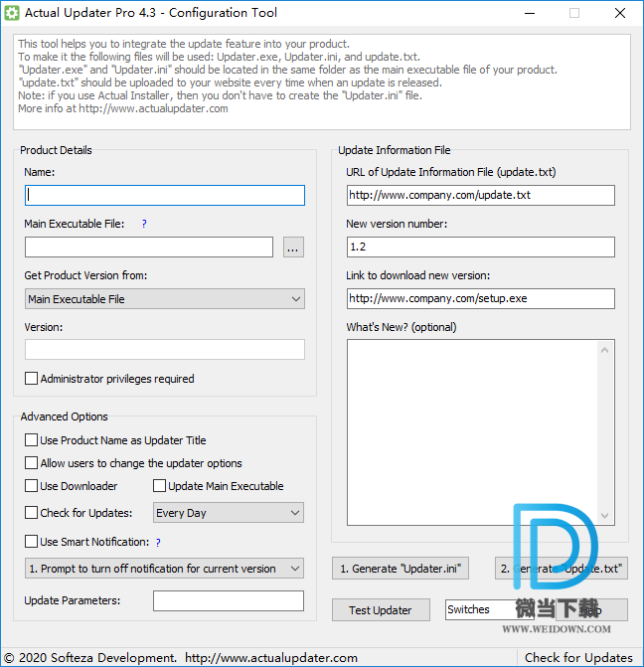This screenshot has width=644, height=667.
Task: Click the "More info at http://www.actualupdater.com" text
Action: [123, 108]
